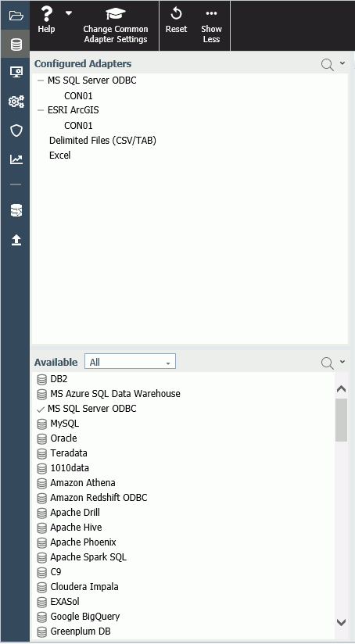Open the folder icon in sidebar
Image resolution: width=355 pixels, height=644 pixels.
click(x=16, y=16)
